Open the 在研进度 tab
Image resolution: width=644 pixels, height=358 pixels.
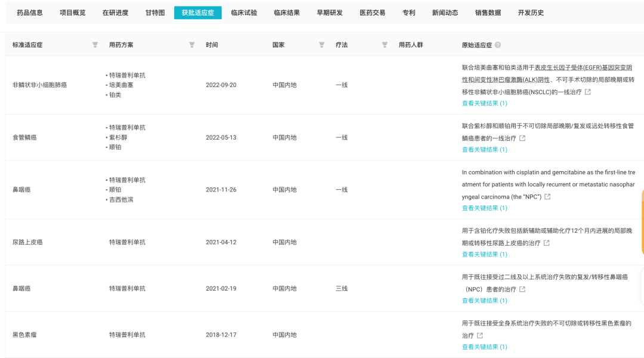click(x=116, y=13)
